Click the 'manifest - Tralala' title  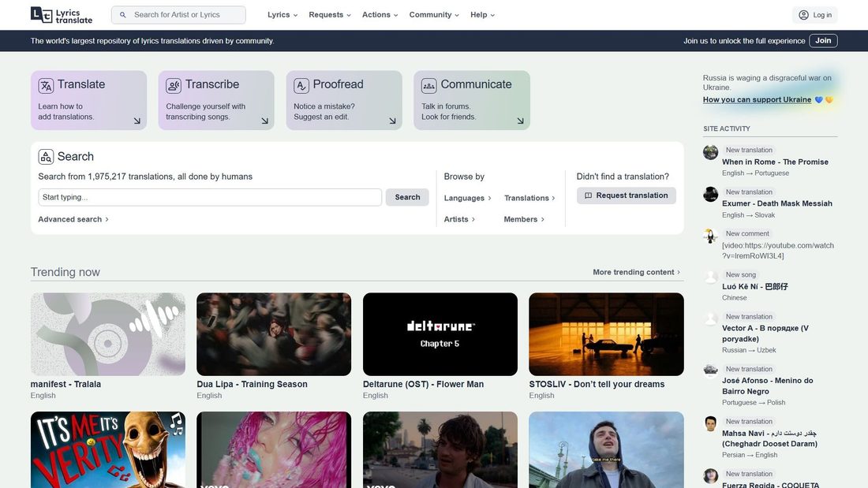pyautogui.click(x=65, y=384)
